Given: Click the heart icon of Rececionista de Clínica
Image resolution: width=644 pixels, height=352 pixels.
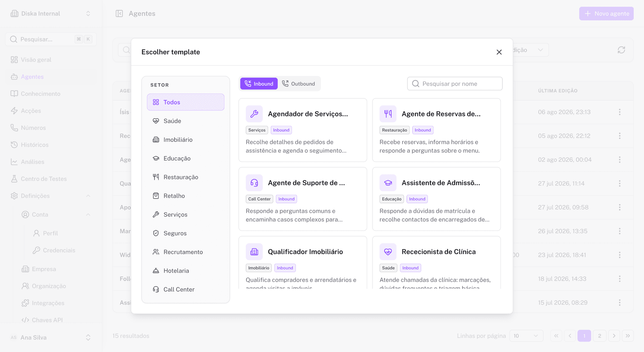Looking at the screenshot, I should point(388,252).
